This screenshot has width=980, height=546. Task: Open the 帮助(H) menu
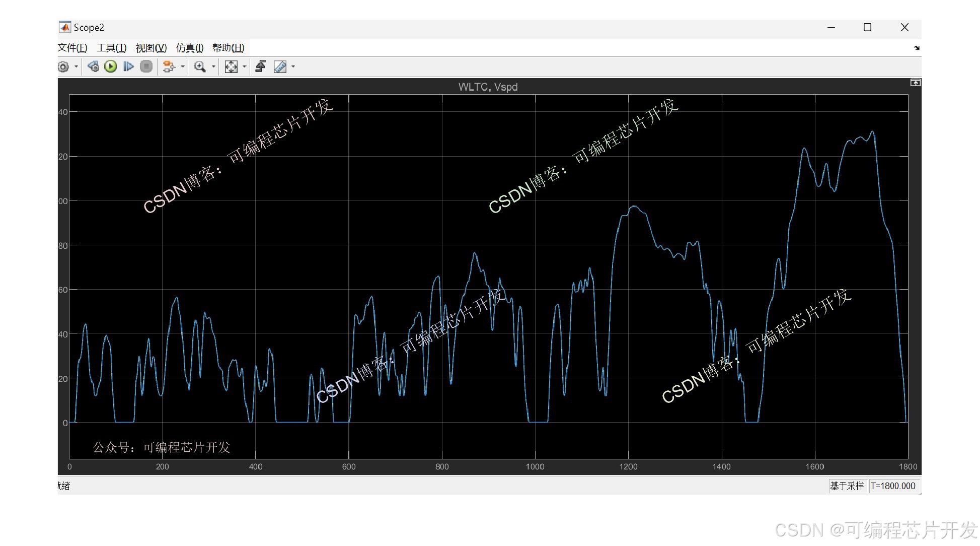coord(228,48)
